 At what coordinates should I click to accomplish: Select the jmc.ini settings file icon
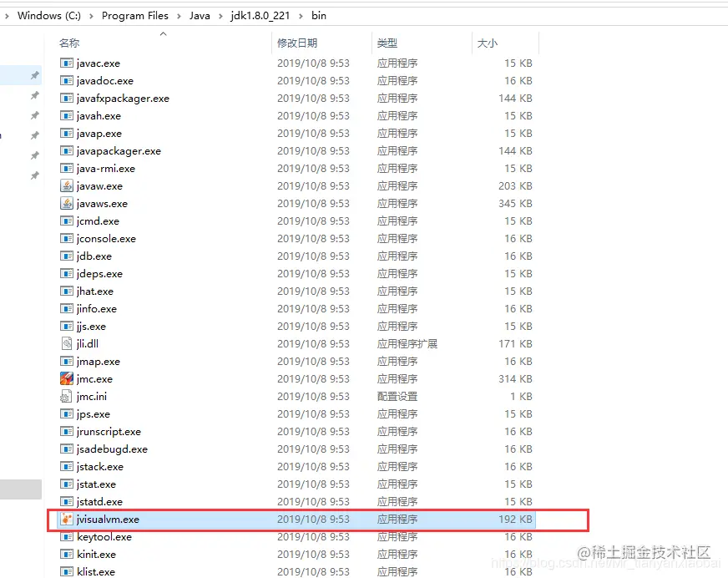(67, 396)
